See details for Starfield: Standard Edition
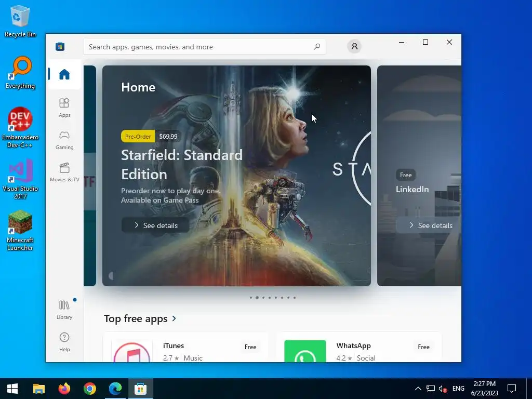The image size is (532, 399). click(155, 225)
